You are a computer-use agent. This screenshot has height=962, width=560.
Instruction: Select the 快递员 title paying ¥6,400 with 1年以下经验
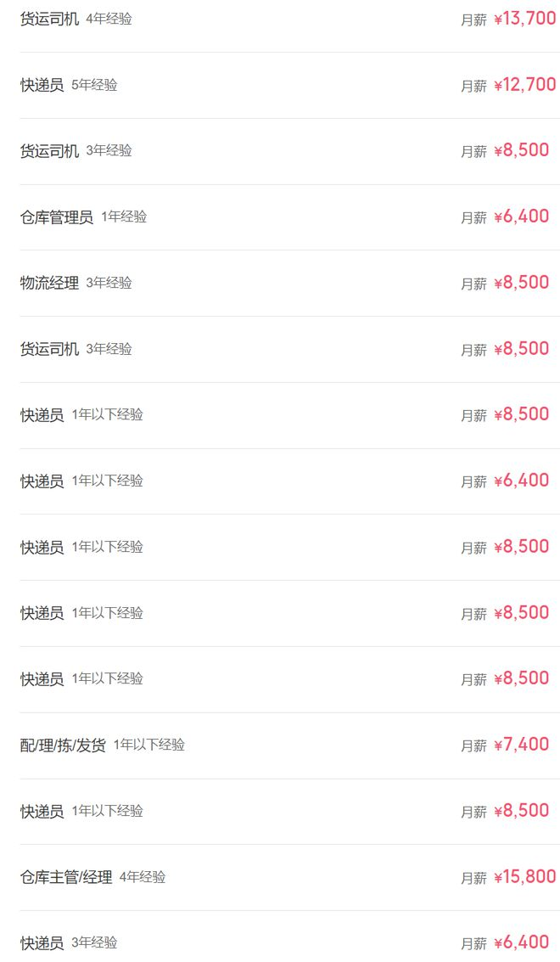tap(42, 481)
